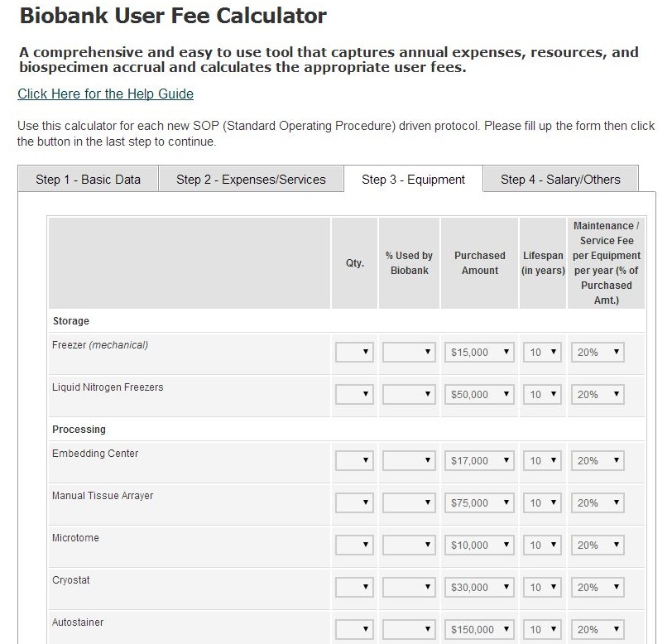Expand % Used dropdown for mechanical Freezer

point(409,353)
